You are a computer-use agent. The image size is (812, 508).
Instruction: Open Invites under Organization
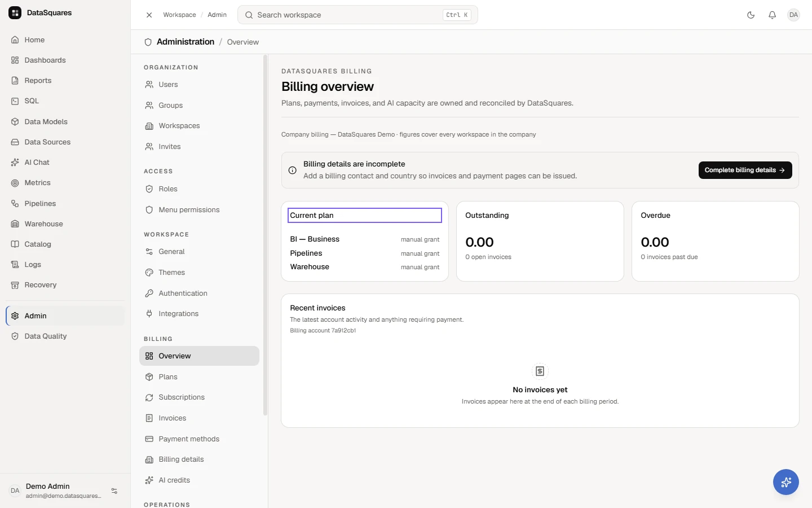pos(199,147)
